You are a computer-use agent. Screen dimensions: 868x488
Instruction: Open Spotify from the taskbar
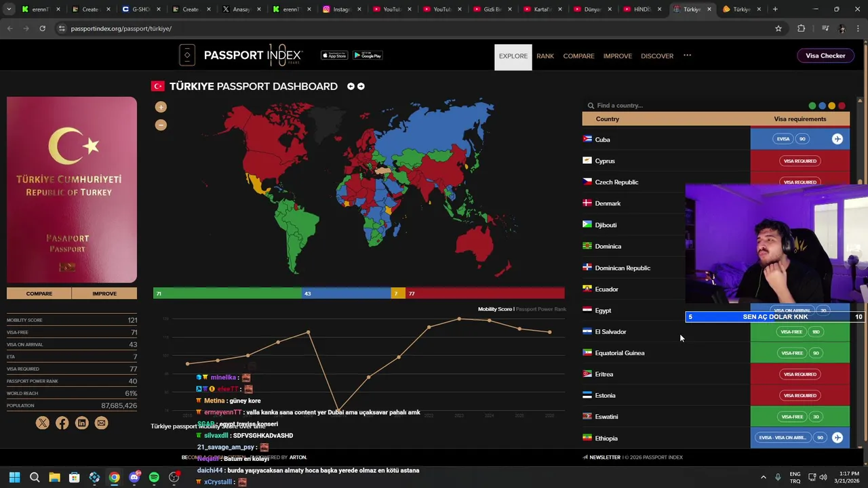(154, 478)
